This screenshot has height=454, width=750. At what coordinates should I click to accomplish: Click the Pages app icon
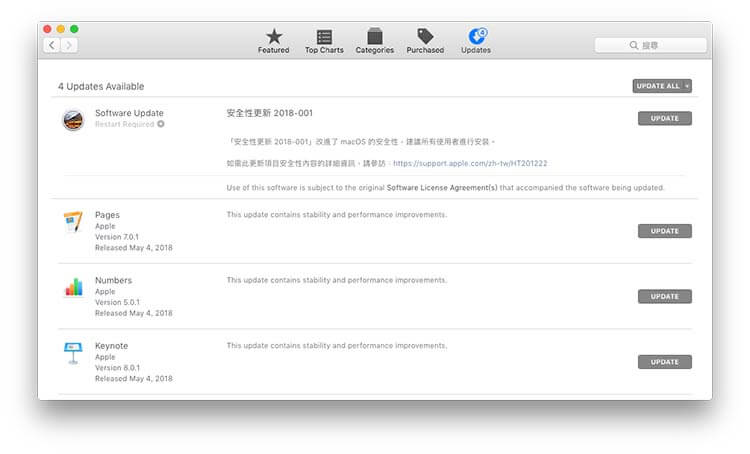coord(73,221)
